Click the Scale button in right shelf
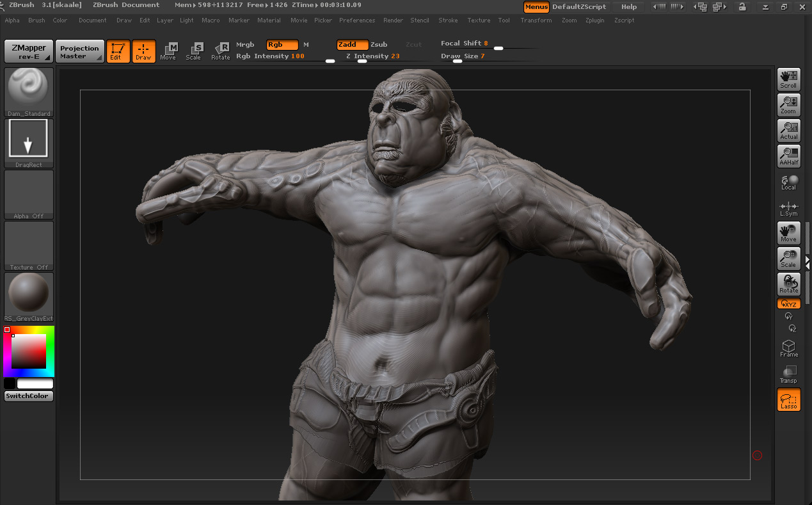Image resolution: width=812 pixels, height=505 pixels. coord(789,259)
